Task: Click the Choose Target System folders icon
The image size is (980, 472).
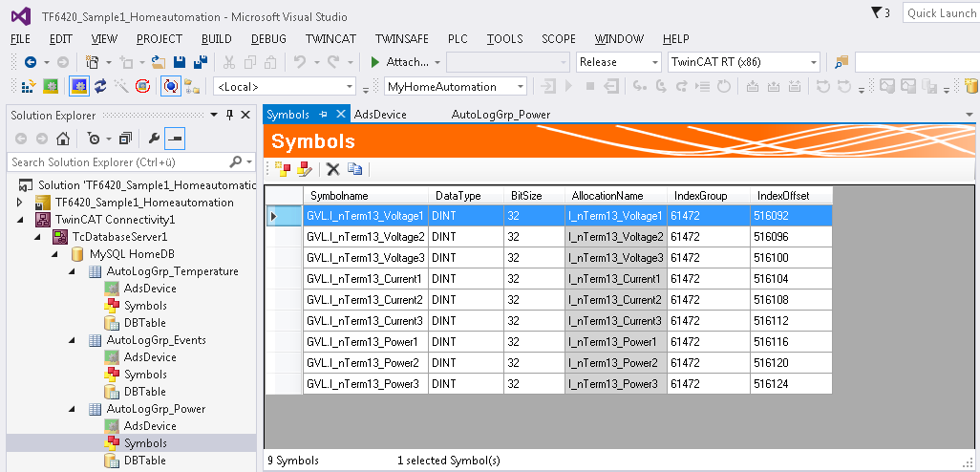Action: [192, 86]
